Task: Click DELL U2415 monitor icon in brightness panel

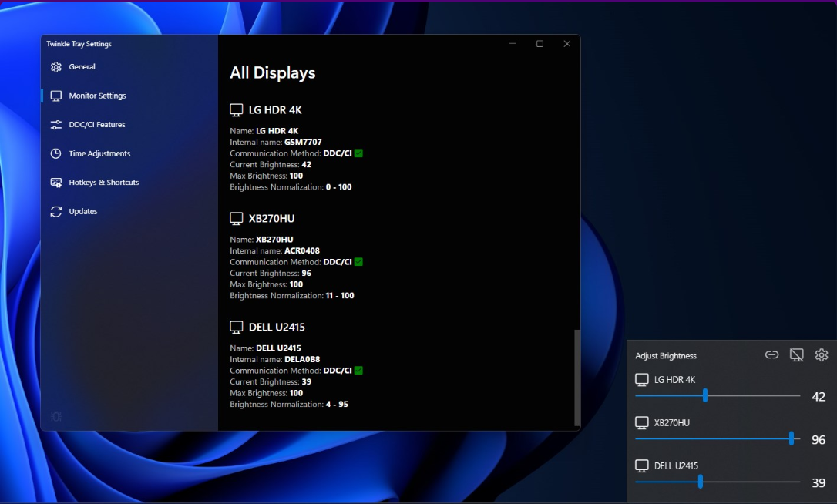Action: 642,466
